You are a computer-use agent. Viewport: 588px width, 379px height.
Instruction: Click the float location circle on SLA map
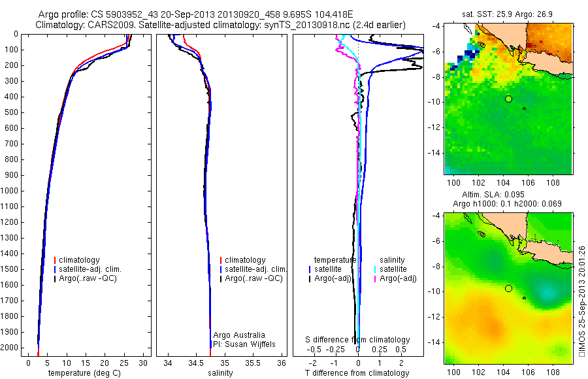(508, 289)
